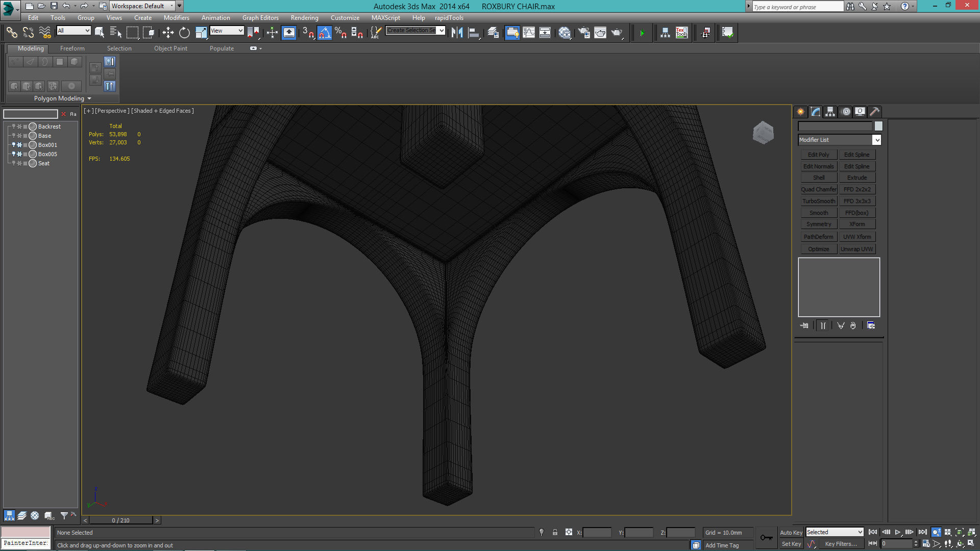Click the object color swatch
This screenshot has height=551, width=980.
point(878,126)
